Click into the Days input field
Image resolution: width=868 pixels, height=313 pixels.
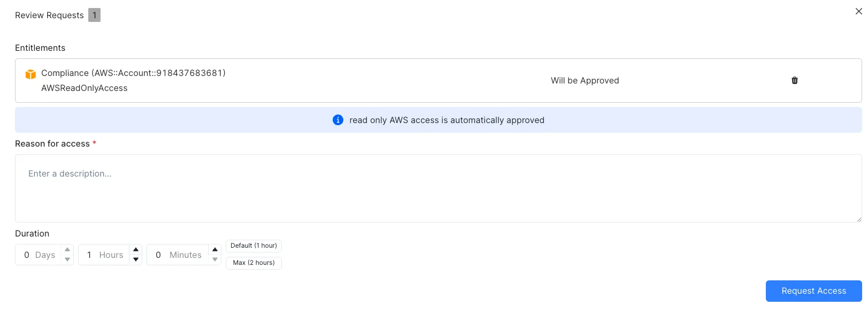39,255
